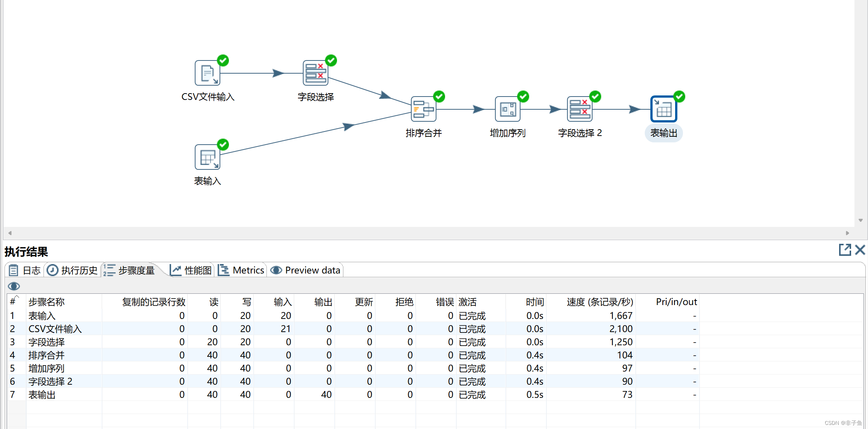Click the 字段选择 step icon
The width and height of the screenshot is (868, 429).
point(315,73)
